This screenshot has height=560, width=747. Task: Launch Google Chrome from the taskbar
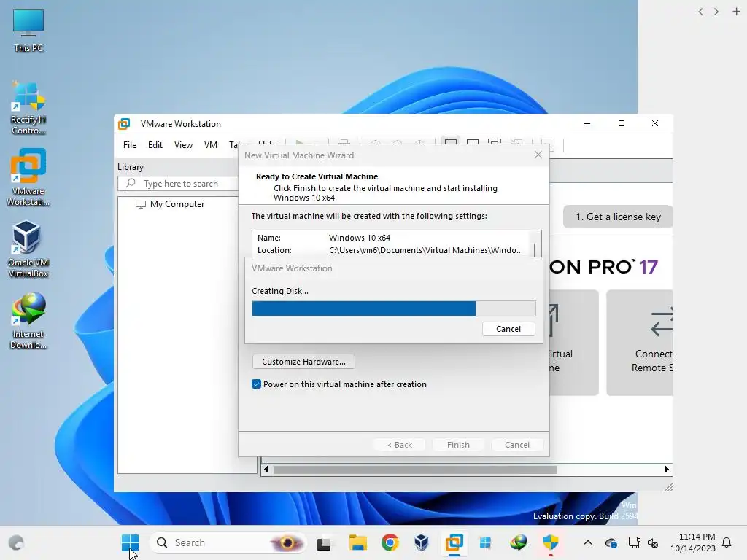click(390, 542)
